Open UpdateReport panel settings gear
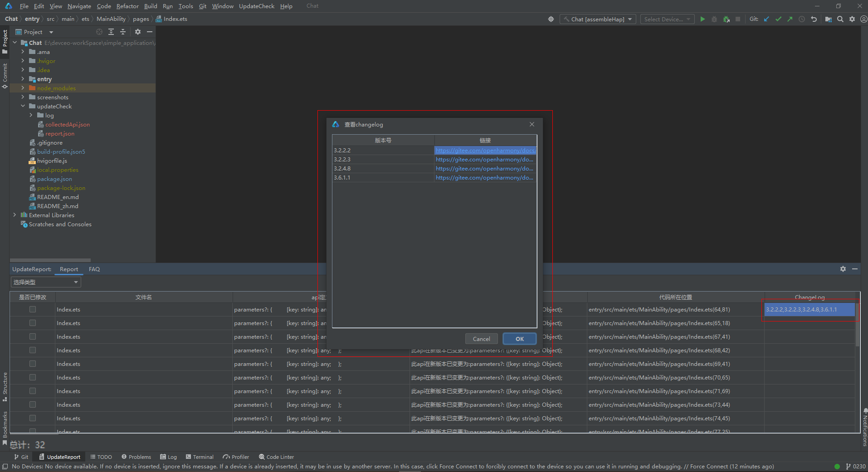This screenshot has height=472, width=868. (x=843, y=269)
